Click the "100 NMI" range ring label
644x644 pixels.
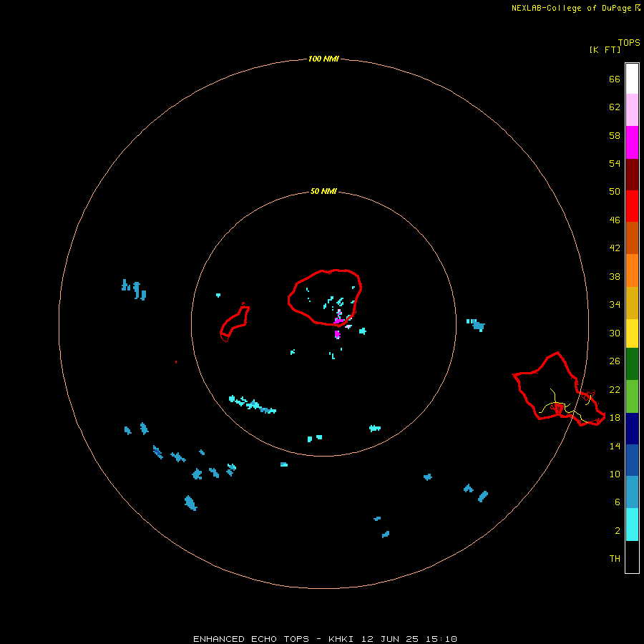[x=323, y=59]
